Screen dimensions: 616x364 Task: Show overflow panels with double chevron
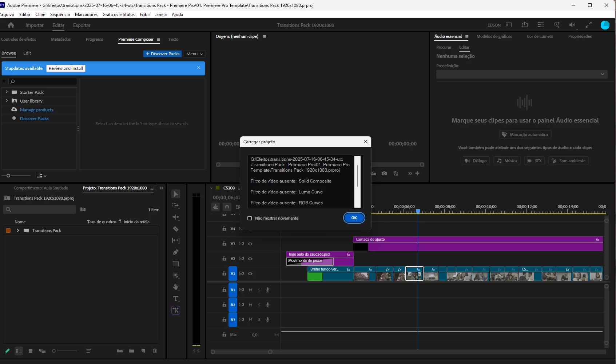162,188
